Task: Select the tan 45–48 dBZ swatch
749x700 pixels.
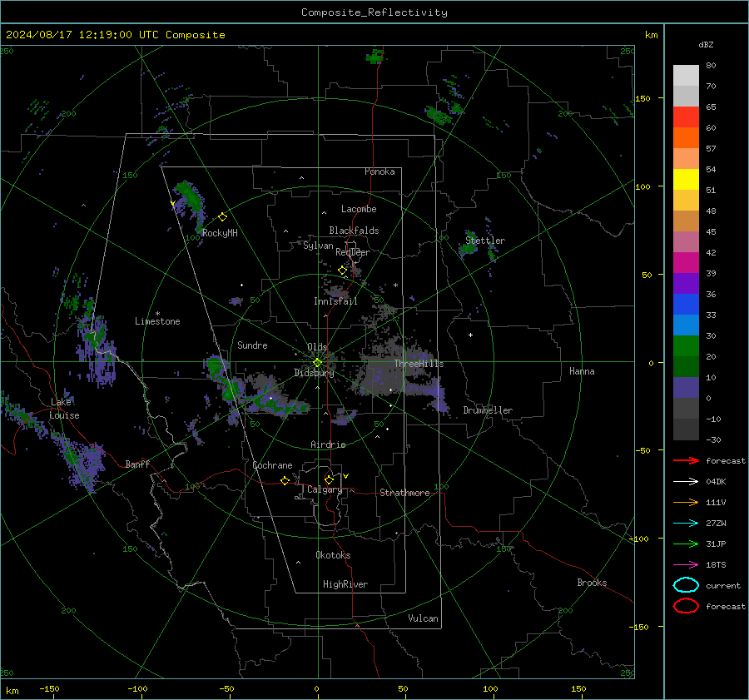Action: (686, 221)
